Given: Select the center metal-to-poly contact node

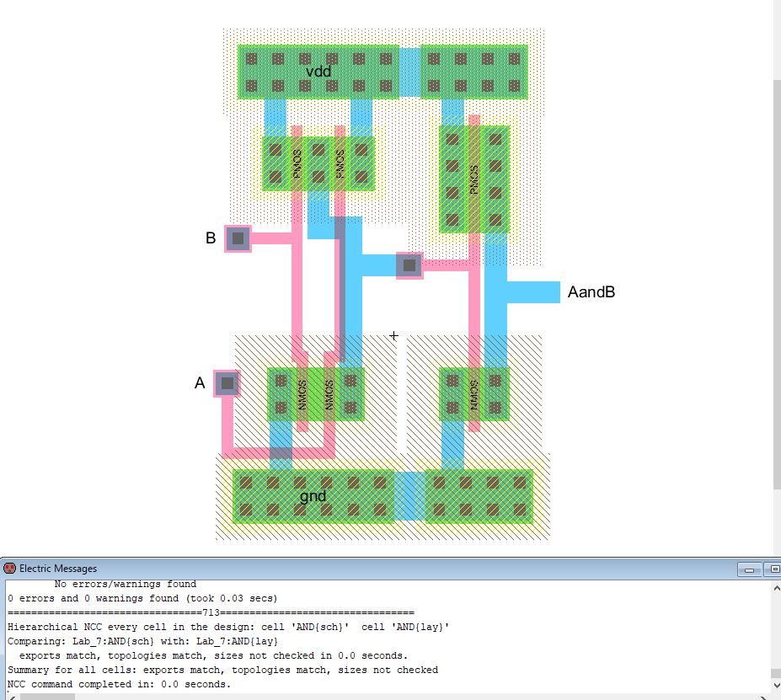Looking at the screenshot, I should (x=409, y=265).
